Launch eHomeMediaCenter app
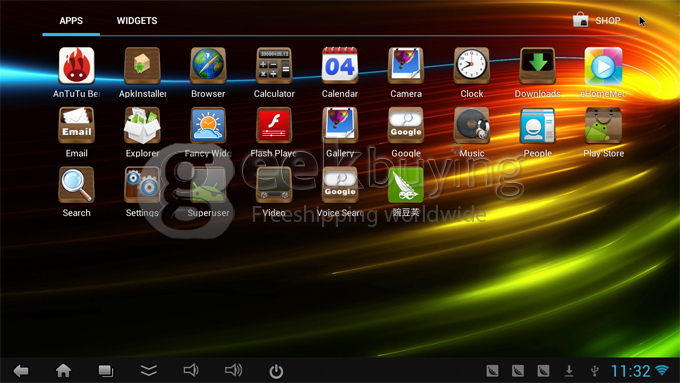680x383 pixels. tap(603, 66)
